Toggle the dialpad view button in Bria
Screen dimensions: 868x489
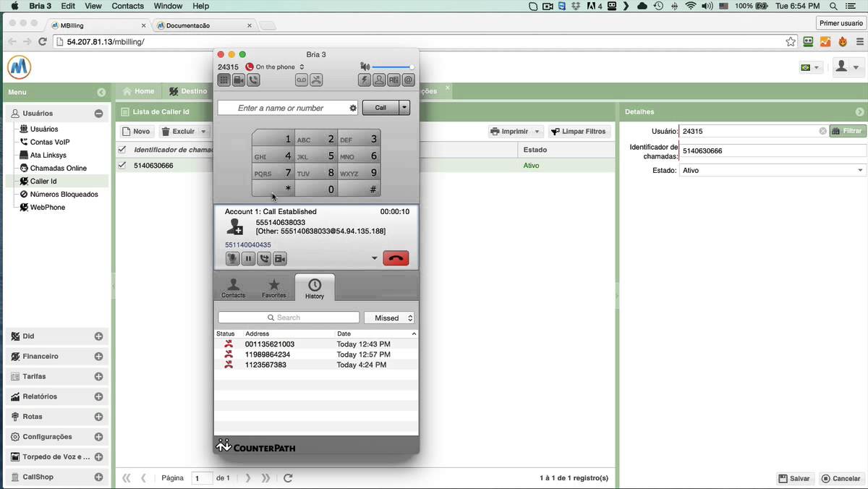coord(224,80)
